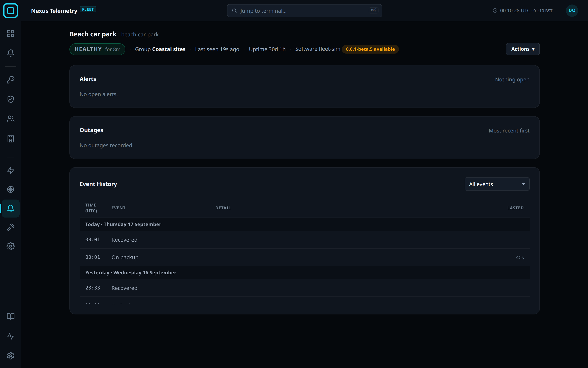The height and width of the screenshot is (368, 588).
Task: Open the globe crosshair icon in sidebar
Action: pos(10,189)
